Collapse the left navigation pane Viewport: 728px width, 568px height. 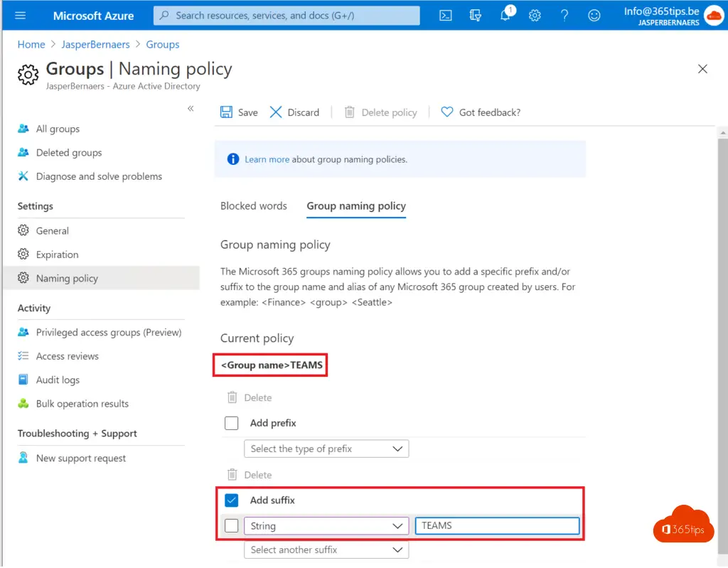[x=191, y=108]
